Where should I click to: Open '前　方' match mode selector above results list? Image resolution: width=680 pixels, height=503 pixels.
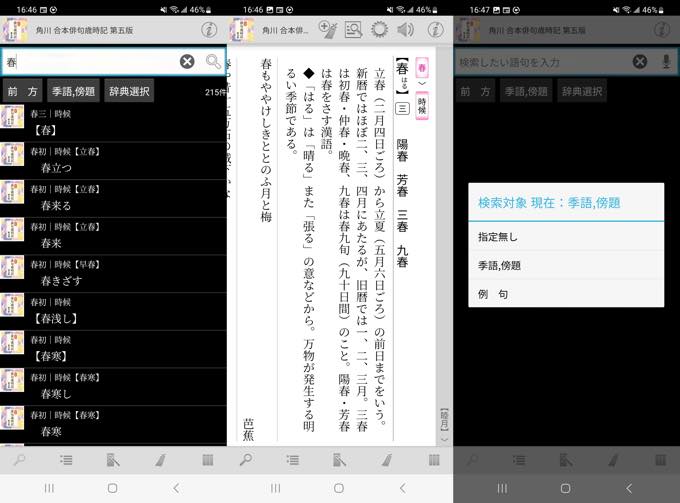(22, 92)
